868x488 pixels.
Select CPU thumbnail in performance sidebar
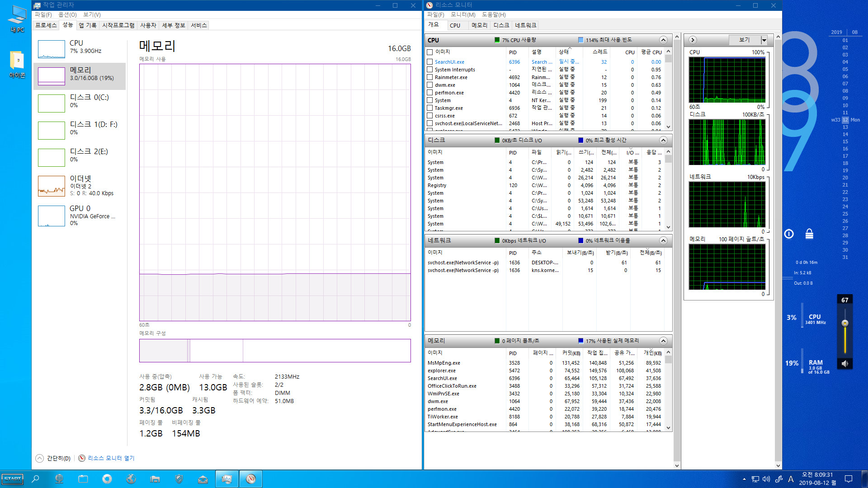click(x=52, y=49)
